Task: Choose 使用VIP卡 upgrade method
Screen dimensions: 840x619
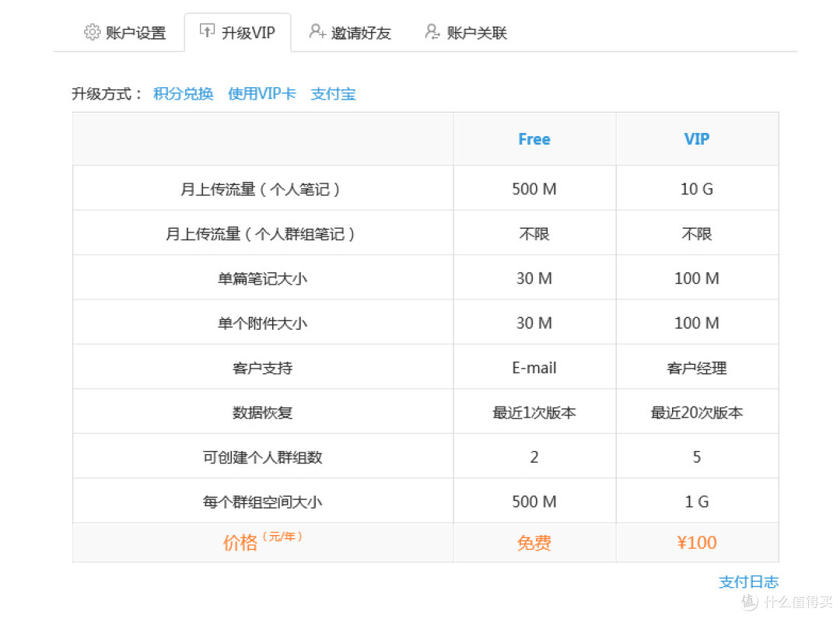Action: tap(262, 94)
